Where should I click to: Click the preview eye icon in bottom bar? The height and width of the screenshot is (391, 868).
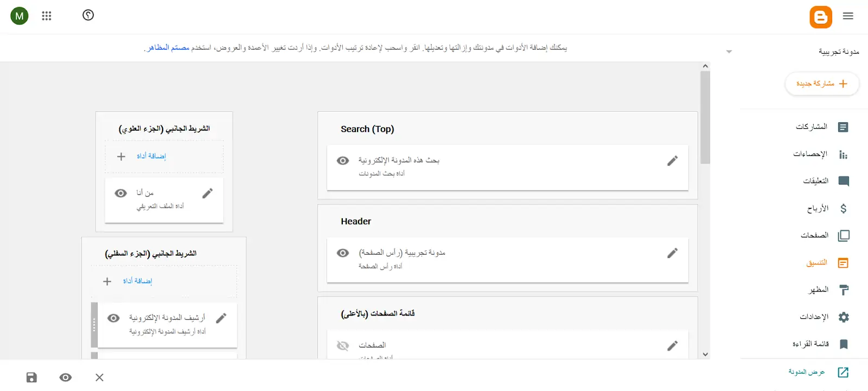66,377
